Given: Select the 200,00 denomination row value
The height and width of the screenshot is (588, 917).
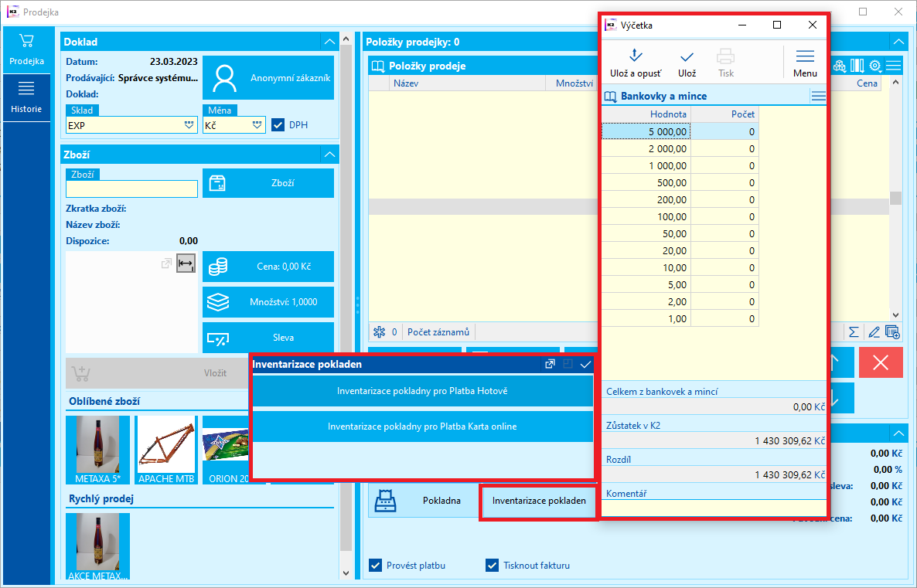Looking at the screenshot, I should point(646,199).
